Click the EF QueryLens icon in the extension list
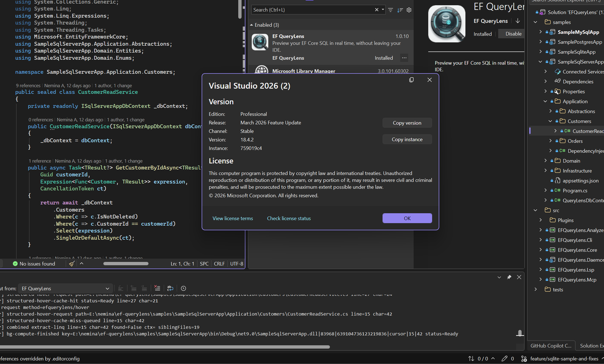 pos(260,42)
